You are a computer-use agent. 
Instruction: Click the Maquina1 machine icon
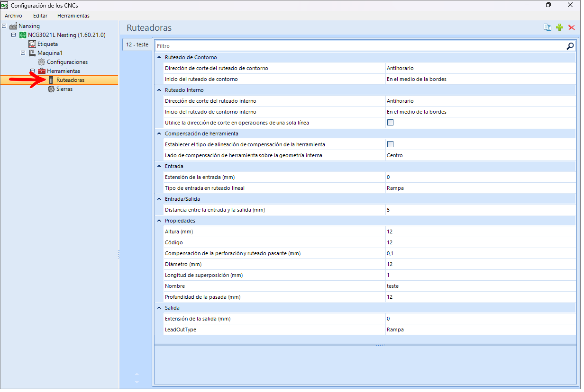(x=32, y=53)
